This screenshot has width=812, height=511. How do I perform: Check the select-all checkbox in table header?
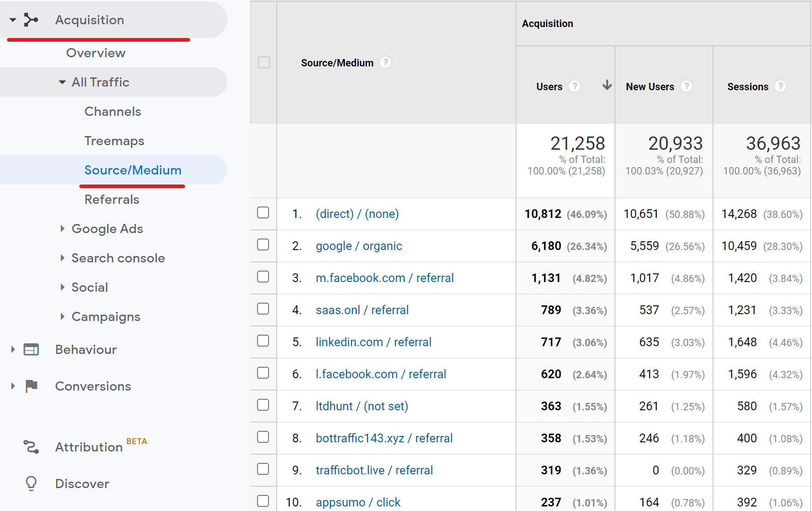pyautogui.click(x=264, y=62)
